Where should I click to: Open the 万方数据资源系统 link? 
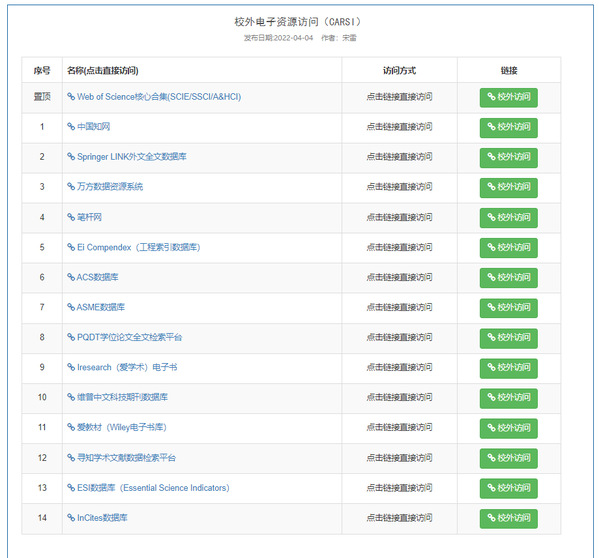click(x=105, y=186)
